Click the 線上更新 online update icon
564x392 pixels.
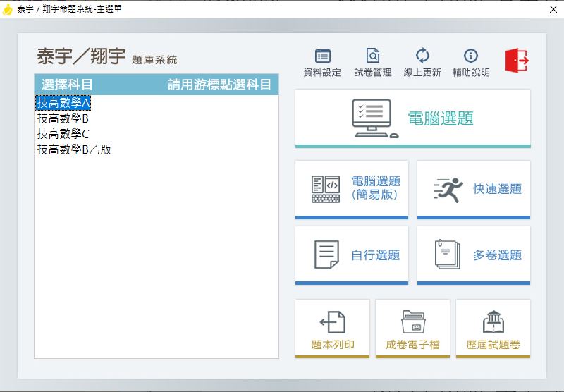[x=422, y=63]
